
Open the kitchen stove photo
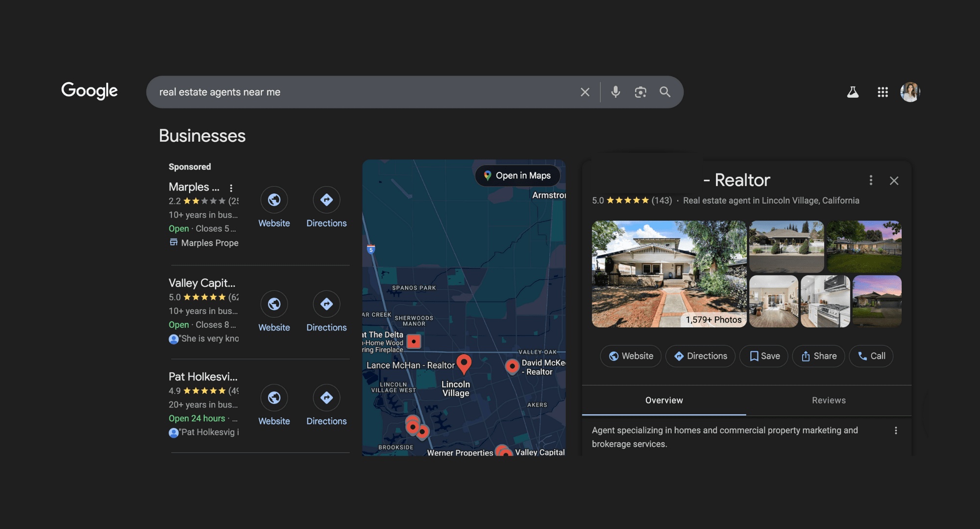click(825, 301)
